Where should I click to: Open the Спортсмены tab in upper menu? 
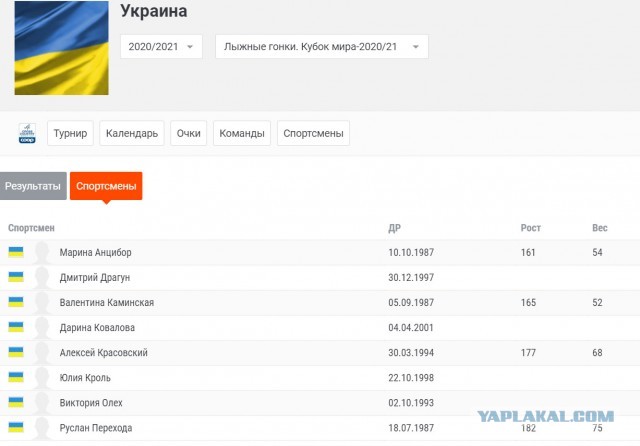(x=313, y=133)
